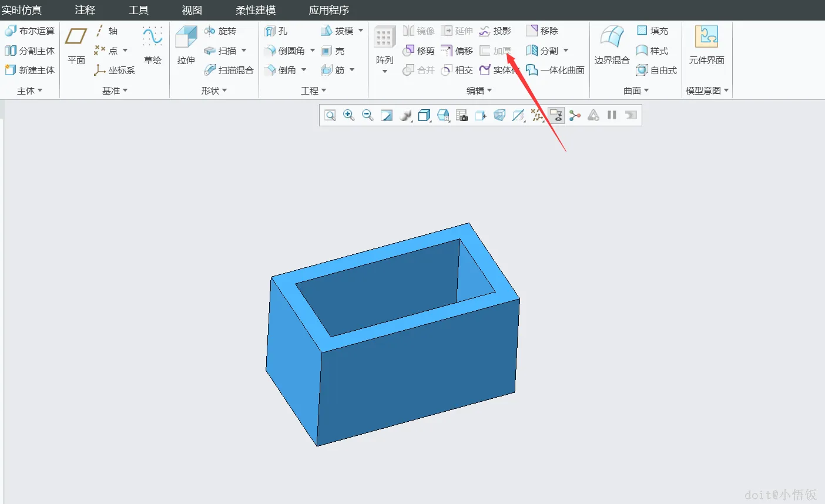Create a datum 平面
Screen dimensions: 825x504
[76, 45]
